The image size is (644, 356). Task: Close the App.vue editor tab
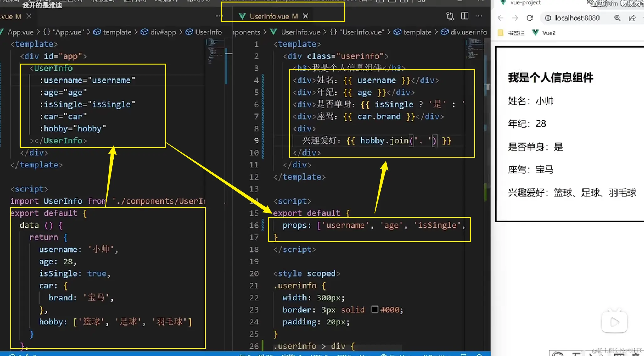point(29,16)
